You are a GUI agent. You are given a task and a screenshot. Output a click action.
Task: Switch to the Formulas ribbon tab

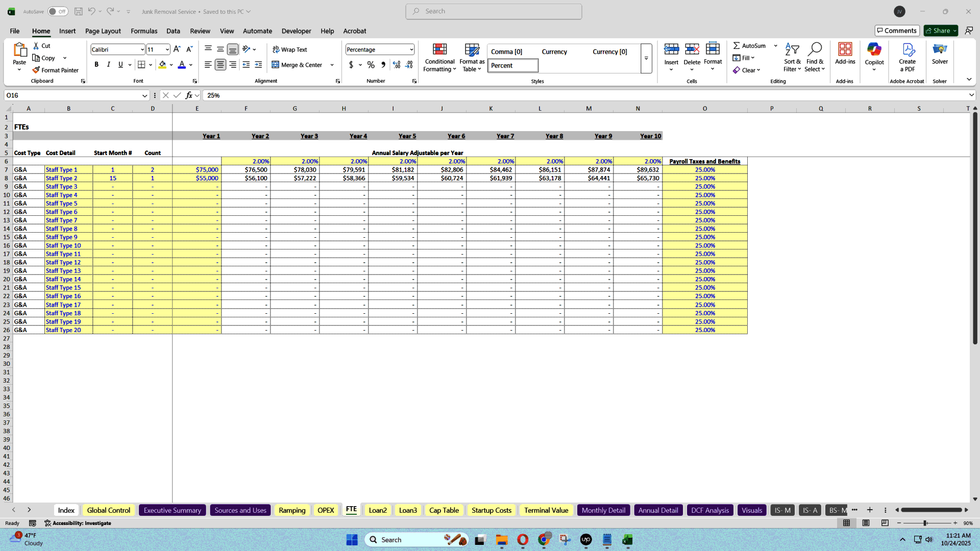pyautogui.click(x=143, y=31)
